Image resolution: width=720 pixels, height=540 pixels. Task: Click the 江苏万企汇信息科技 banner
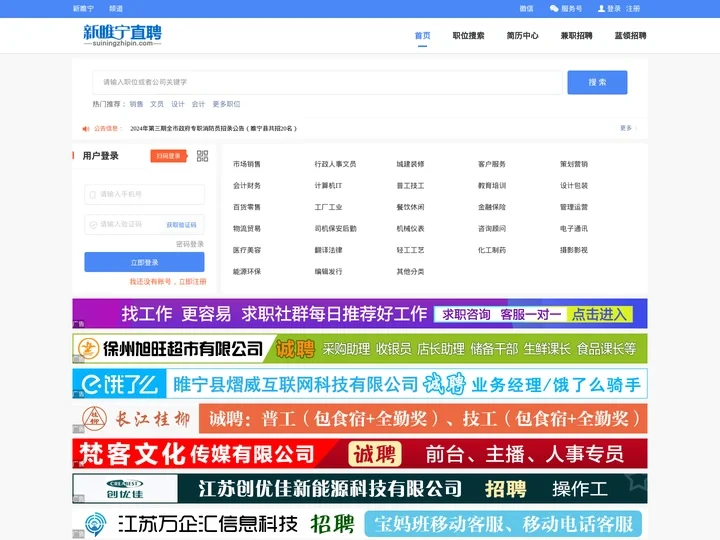[360, 523]
